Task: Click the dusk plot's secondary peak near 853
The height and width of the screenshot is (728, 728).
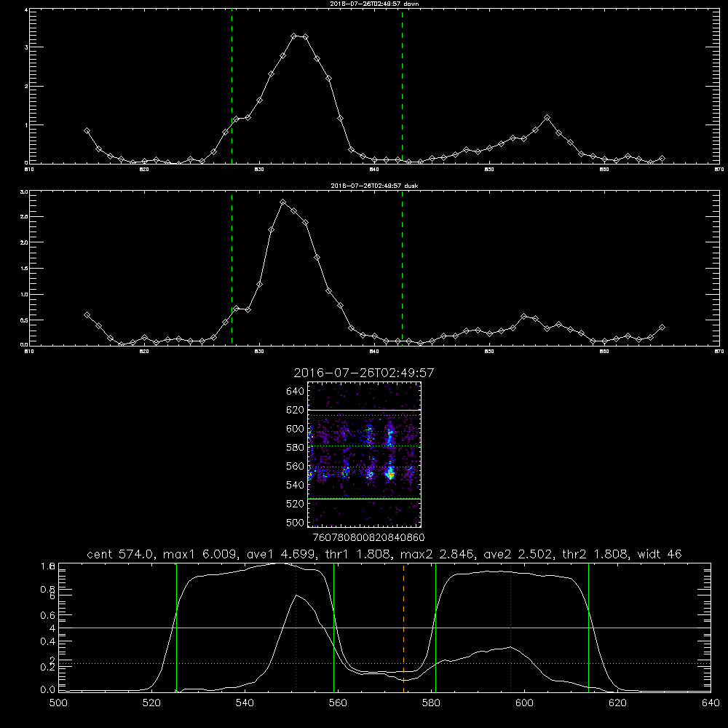Action: [524, 316]
